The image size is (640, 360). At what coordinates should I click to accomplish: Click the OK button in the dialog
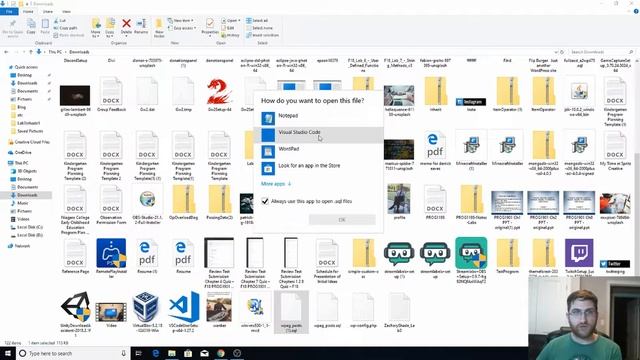pyautogui.click(x=342, y=220)
